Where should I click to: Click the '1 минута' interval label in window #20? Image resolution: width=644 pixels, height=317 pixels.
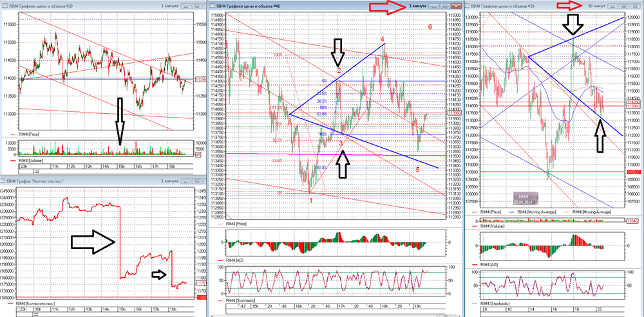[x=169, y=6]
